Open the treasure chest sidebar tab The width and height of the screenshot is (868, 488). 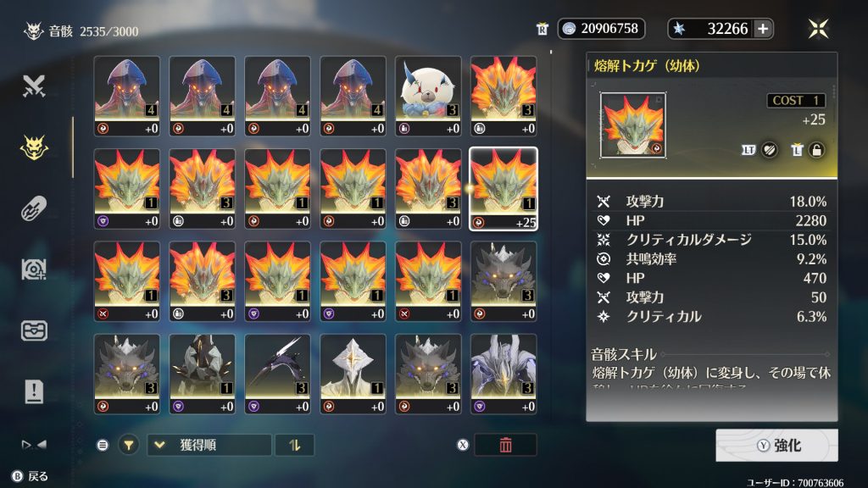point(34,330)
